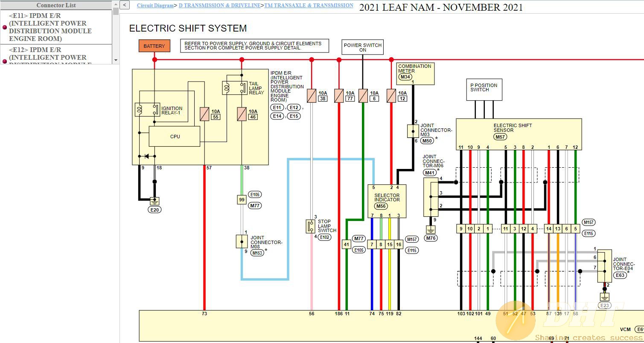Image resolution: width=644 pixels, height=343 pixels.
Task: Select the 10A fuse number 38
Action: (x=312, y=96)
